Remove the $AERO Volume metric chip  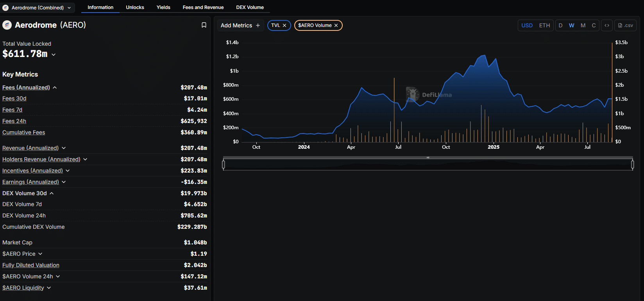click(336, 25)
